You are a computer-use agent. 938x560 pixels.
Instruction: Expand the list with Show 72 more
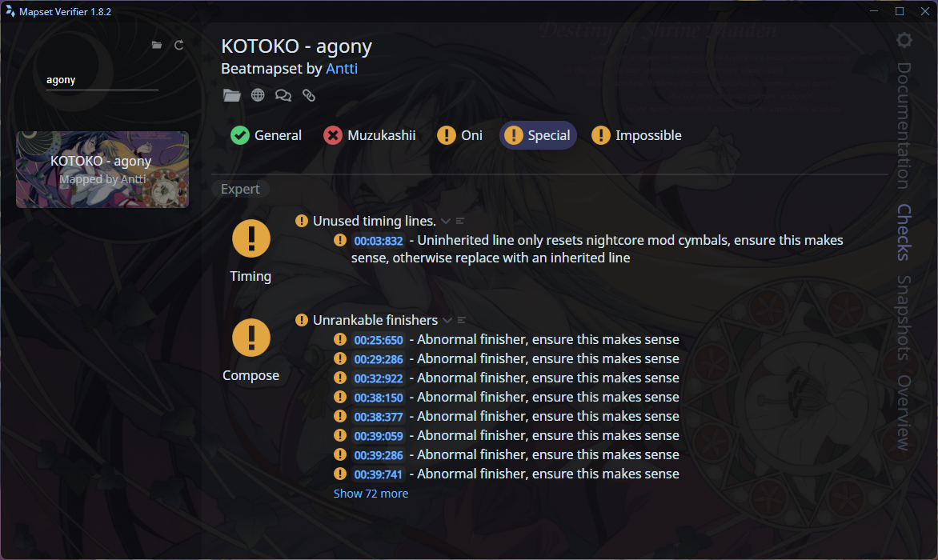point(371,494)
